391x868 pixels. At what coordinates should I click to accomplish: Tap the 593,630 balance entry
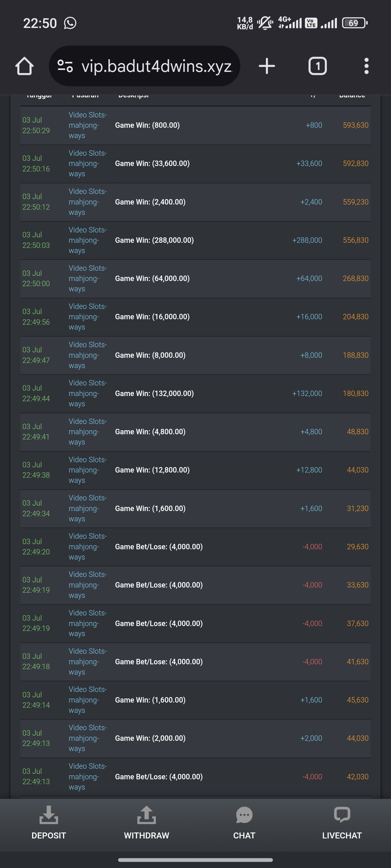point(356,125)
